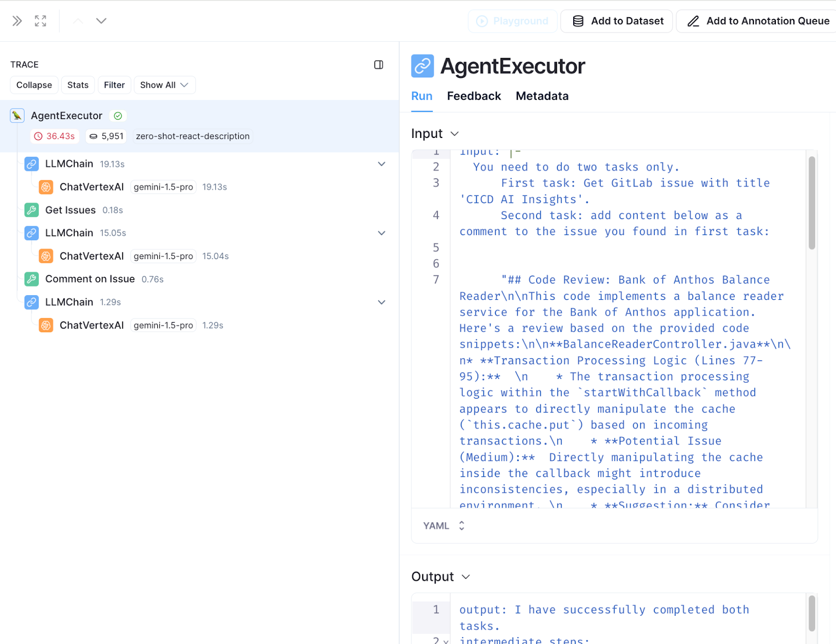
Task: Click the AgentExecutor parrot icon in trace
Action: click(x=17, y=115)
